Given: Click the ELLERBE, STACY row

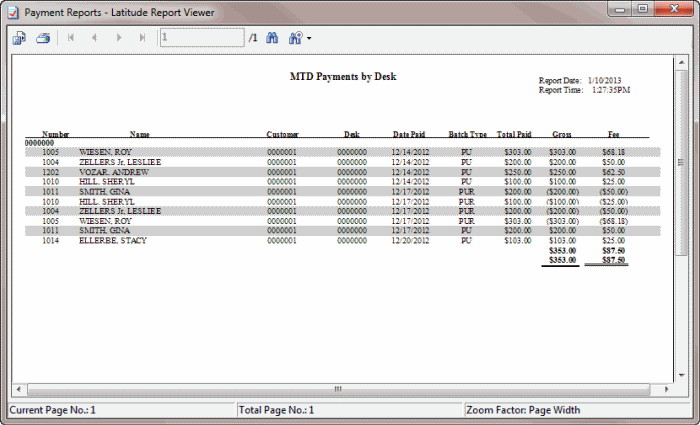Looking at the screenshot, I should 110,241.
